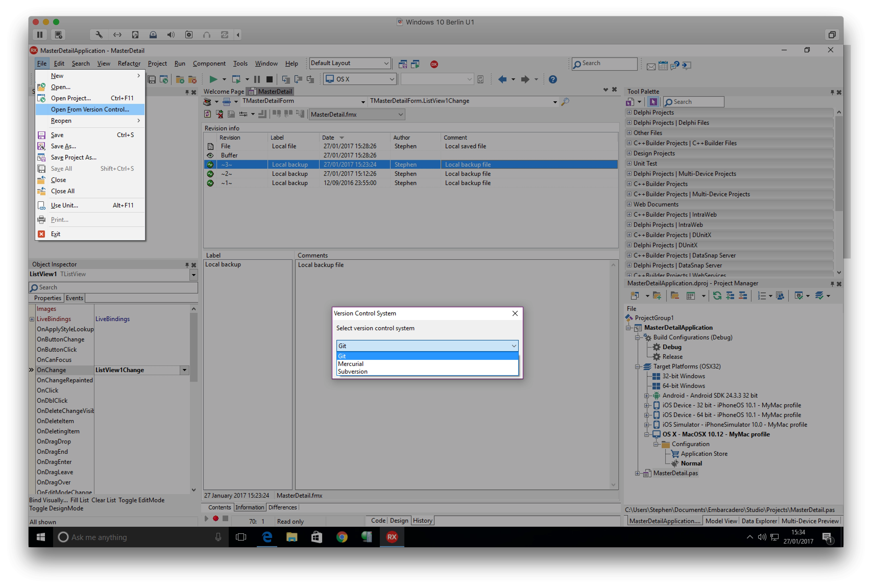Click the green Run play button

[213, 79]
